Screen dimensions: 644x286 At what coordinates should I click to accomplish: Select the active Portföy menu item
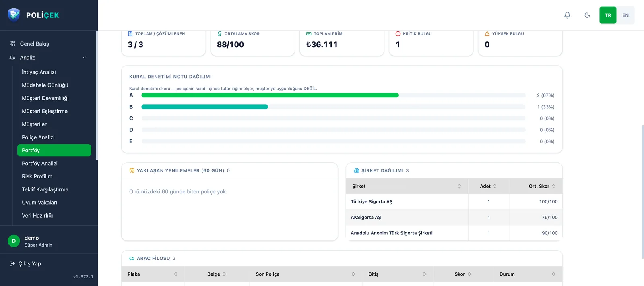click(x=54, y=150)
